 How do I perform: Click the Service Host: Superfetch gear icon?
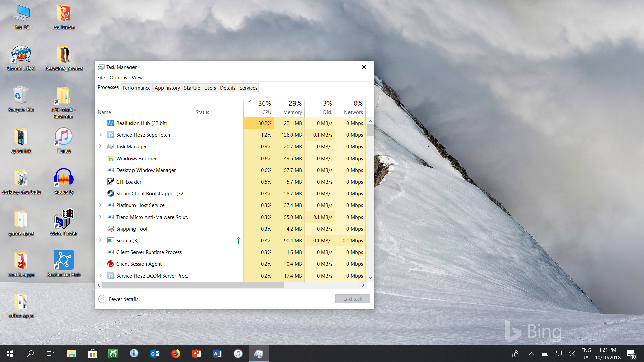(x=110, y=135)
